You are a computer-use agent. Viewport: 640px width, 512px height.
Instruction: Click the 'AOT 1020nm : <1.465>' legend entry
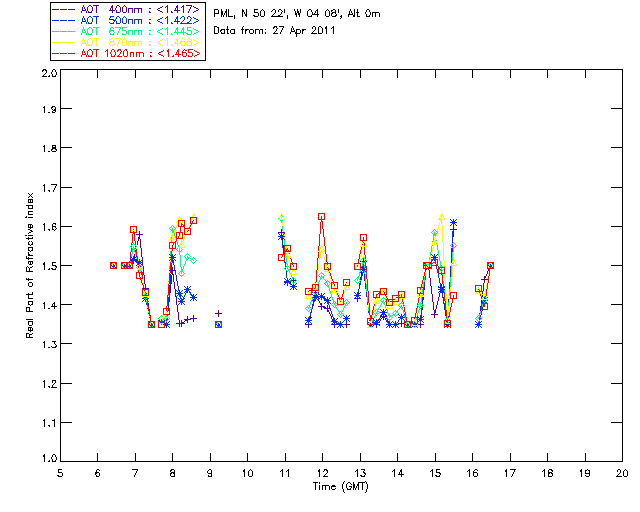click(127, 53)
